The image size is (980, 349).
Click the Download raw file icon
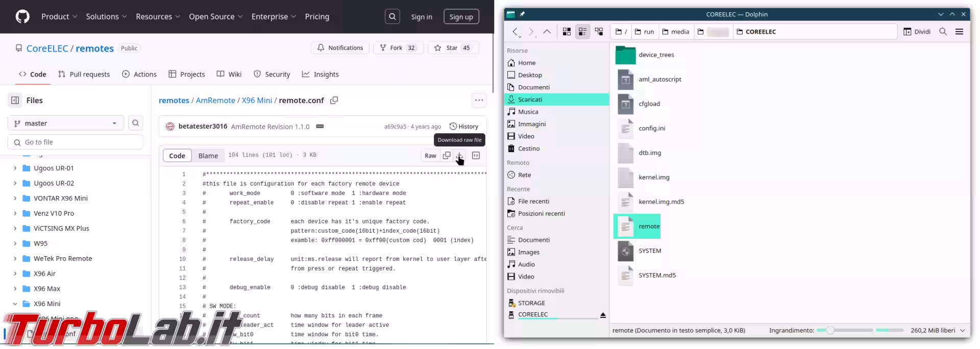[x=459, y=156]
